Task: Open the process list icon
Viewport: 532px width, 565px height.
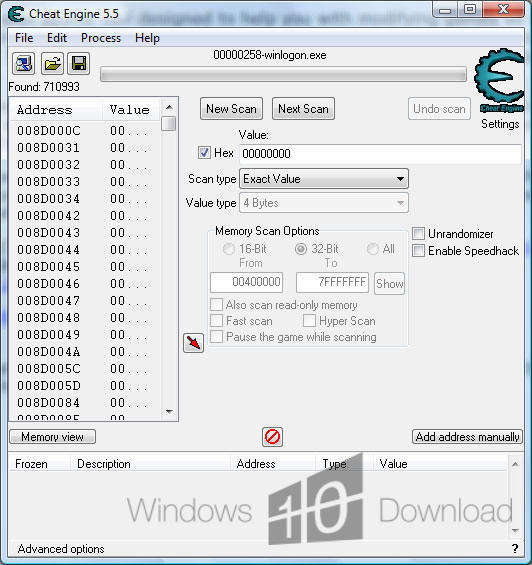Action: pyautogui.click(x=24, y=63)
